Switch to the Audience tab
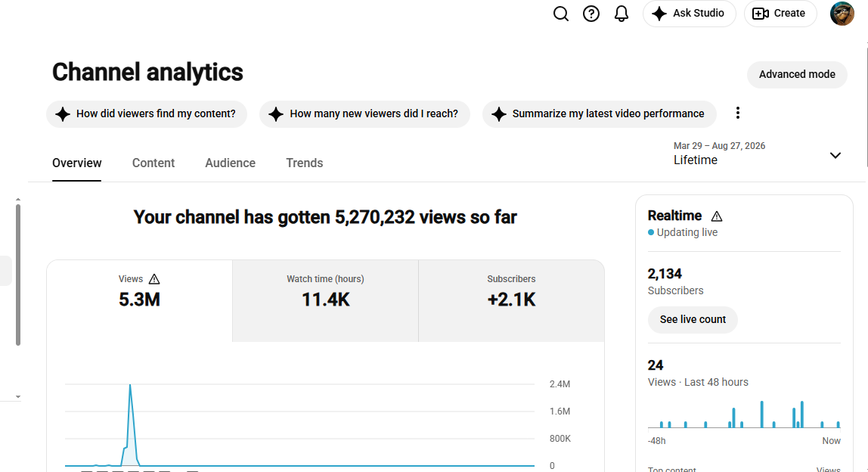Image resolution: width=868 pixels, height=472 pixels. 231,163
